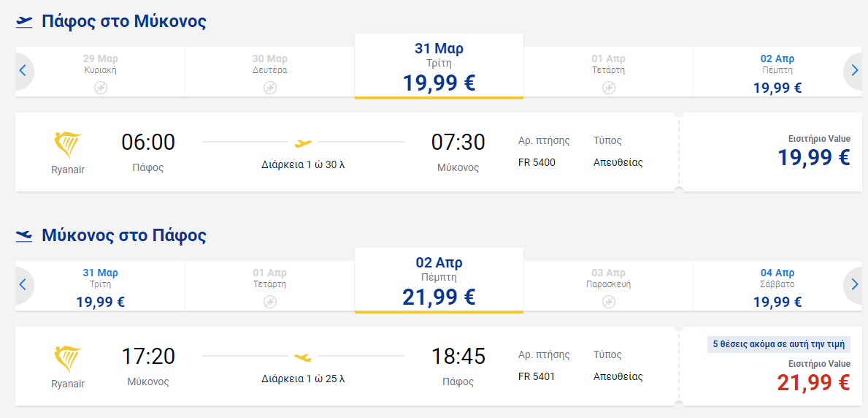Screen dimensions: 868x418
Task: Click the Ryanair harp logo on flight FR 5401
Action: pyautogui.click(x=68, y=360)
